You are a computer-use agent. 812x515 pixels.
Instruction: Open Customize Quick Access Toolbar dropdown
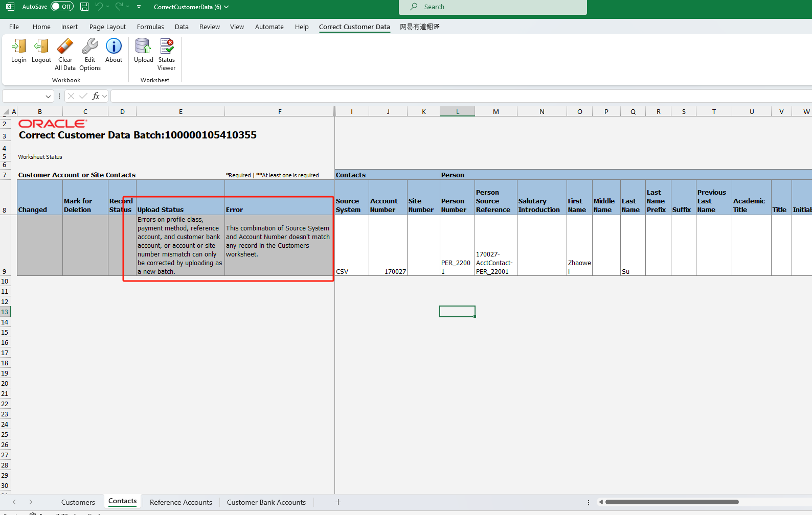click(139, 7)
